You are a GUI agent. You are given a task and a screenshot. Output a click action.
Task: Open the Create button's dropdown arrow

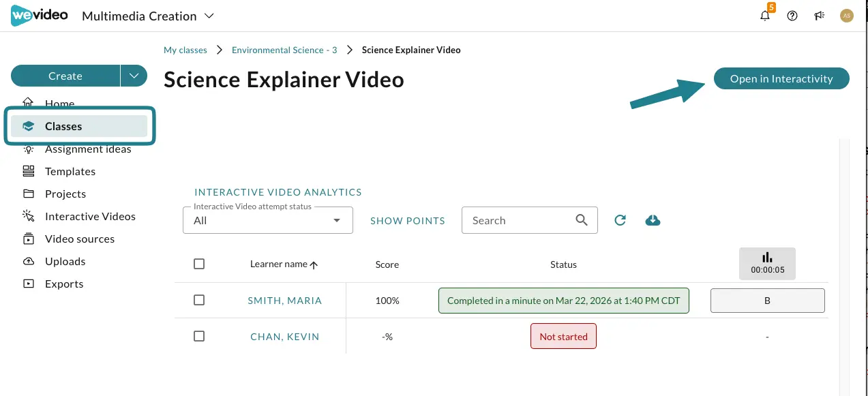click(x=134, y=76)
